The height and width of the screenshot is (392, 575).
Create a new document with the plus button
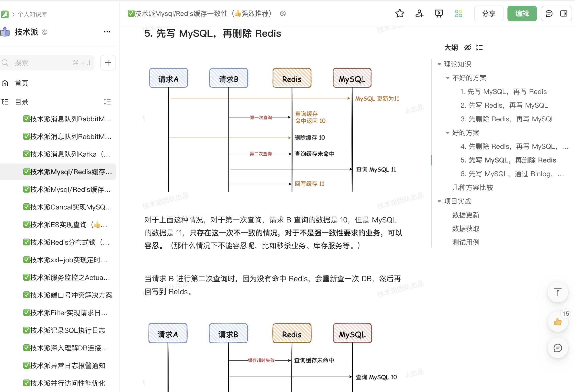(x=108, y=63)
